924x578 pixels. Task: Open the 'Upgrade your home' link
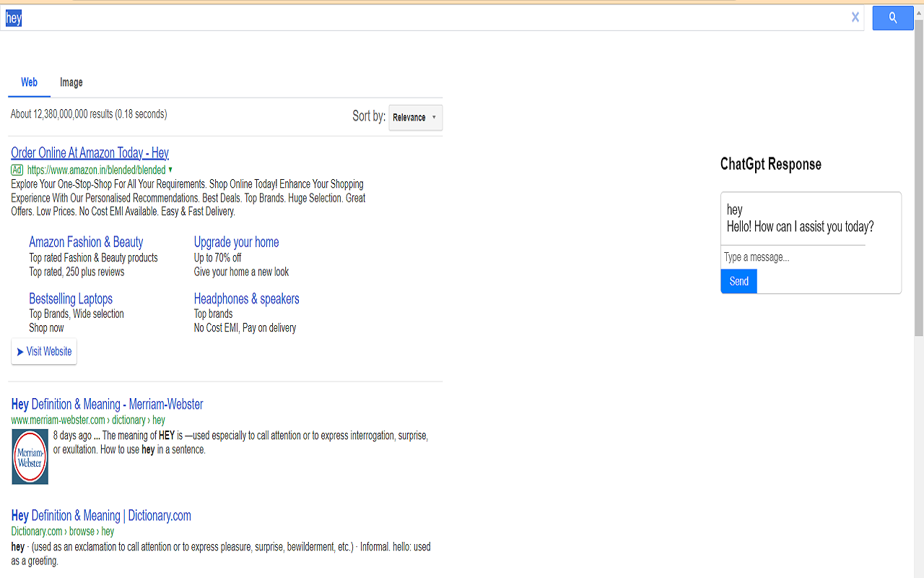[236, 242]
